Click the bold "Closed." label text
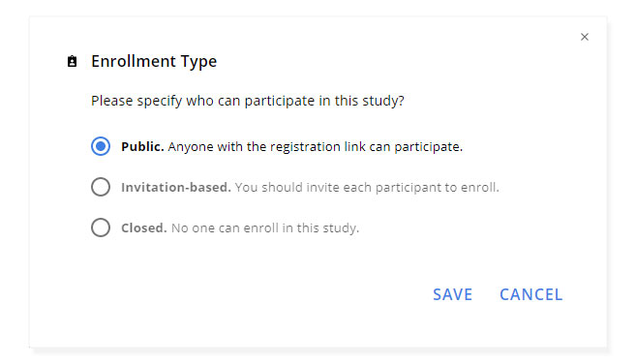Image resolution: width=636 pixels, height=364 pixels. coord(144,227)
